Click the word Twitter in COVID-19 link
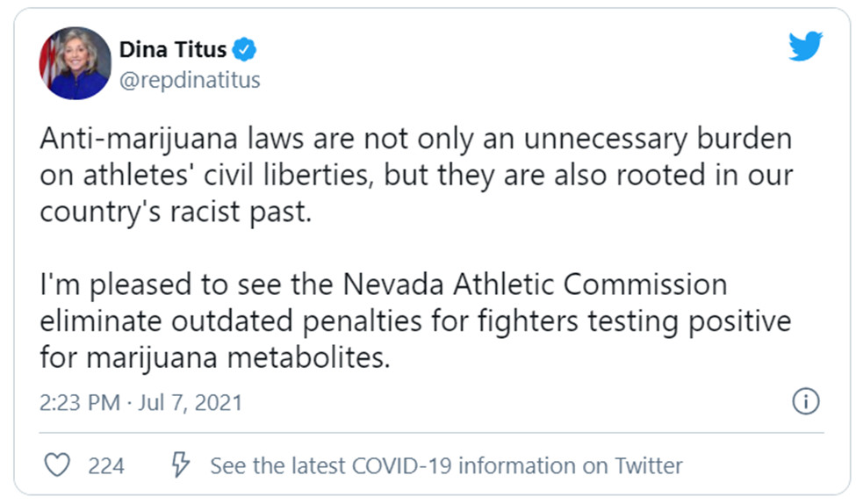Screen dimensions: 856x504 [649, 465]
